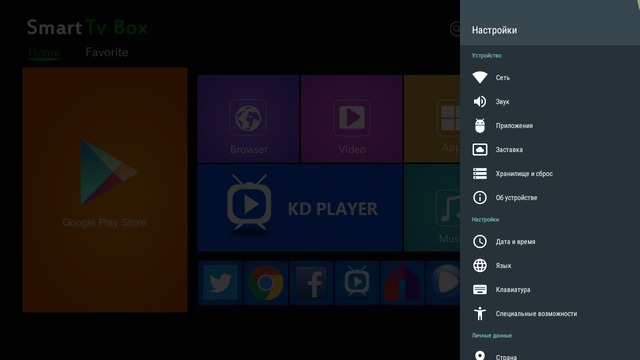The image size is (640, 360).
Task: Open Хранилище и сброс entry
Action: 550,173
